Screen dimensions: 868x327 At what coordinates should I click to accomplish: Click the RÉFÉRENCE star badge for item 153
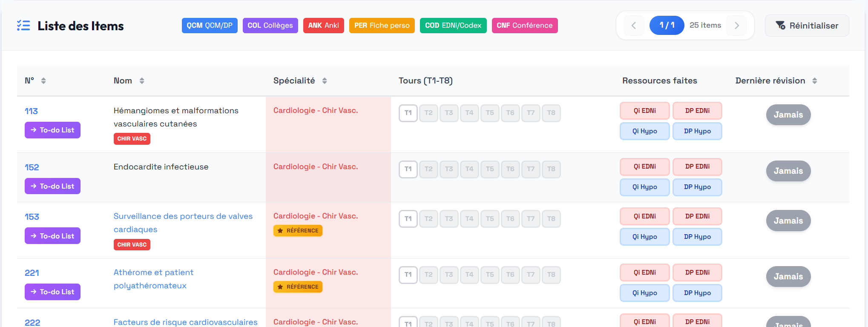[298, 231]
